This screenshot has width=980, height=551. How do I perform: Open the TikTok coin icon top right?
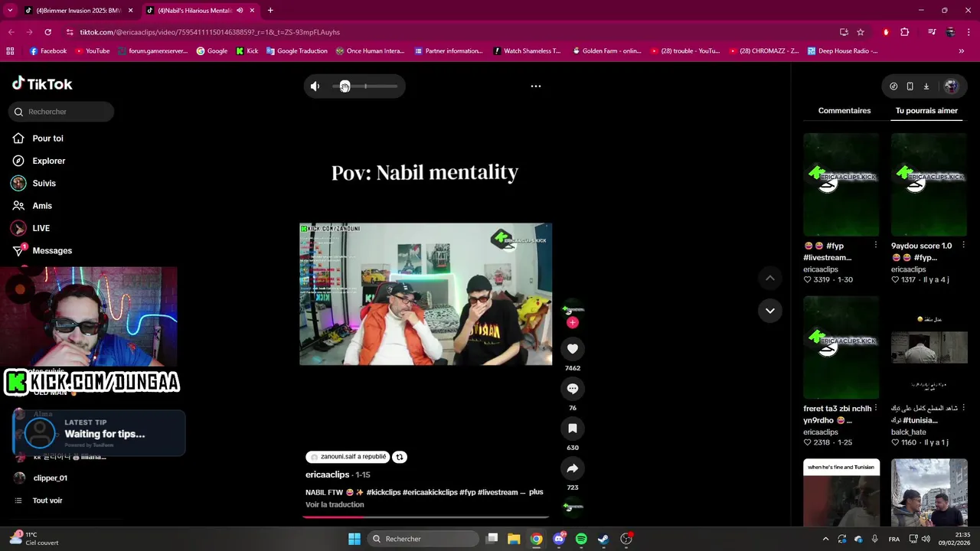point(893,86)
